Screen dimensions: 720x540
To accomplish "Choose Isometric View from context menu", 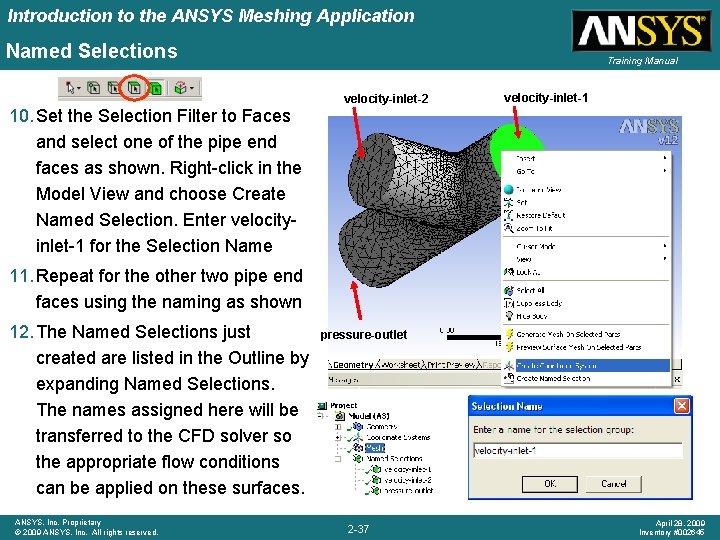I will (x=586, y=189).
